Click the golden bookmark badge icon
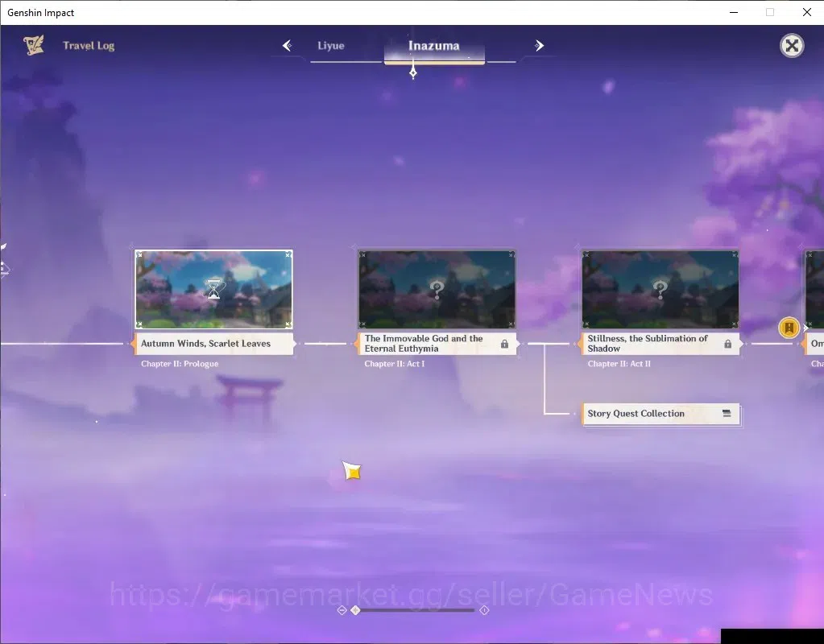Screen dimensions: 824x644 [x=789, y=328]
